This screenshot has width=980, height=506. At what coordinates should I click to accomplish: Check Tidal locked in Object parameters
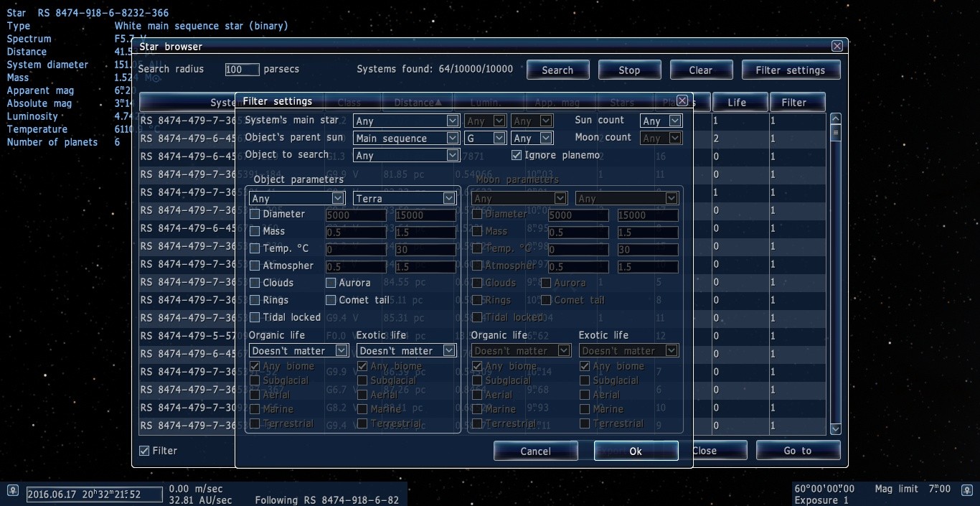point(255,317)
